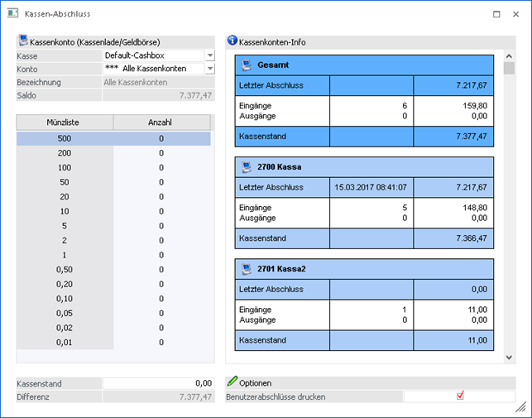
Task: Click the Münzliste column header
Action: coord(65,122)
